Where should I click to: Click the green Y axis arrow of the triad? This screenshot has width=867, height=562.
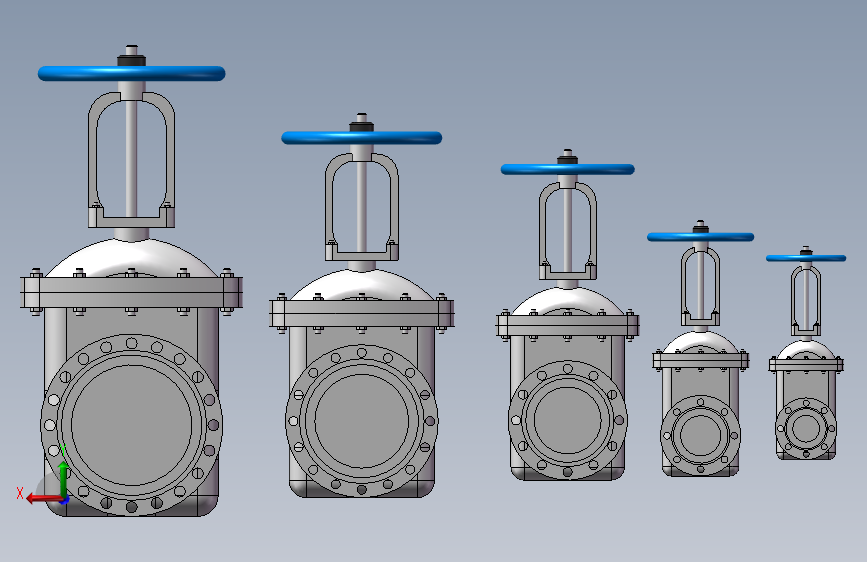[63, 479]
